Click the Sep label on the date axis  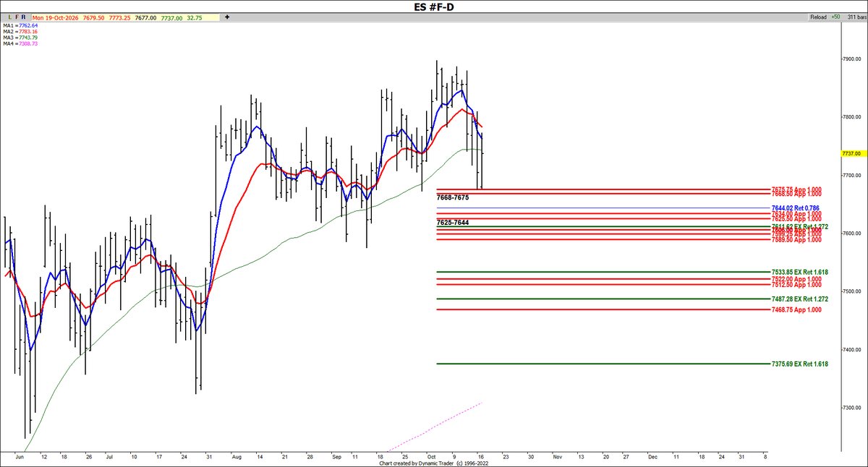coord(338,458)
